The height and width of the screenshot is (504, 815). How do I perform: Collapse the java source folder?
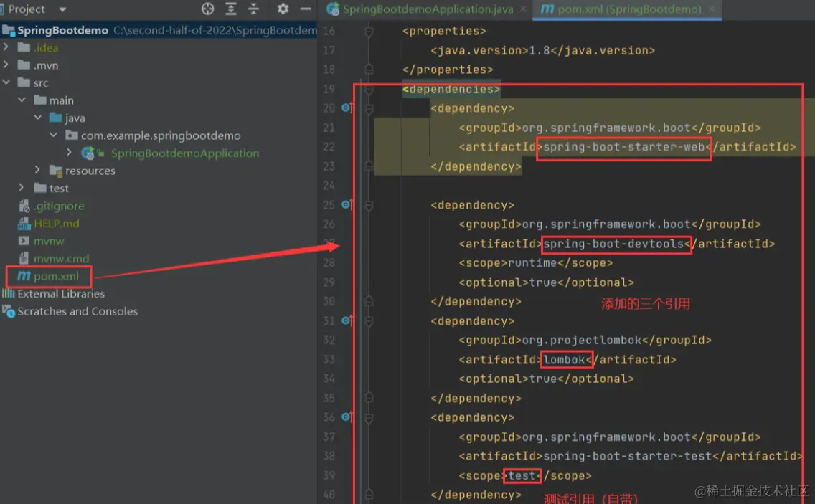click(x=38, y=118)
